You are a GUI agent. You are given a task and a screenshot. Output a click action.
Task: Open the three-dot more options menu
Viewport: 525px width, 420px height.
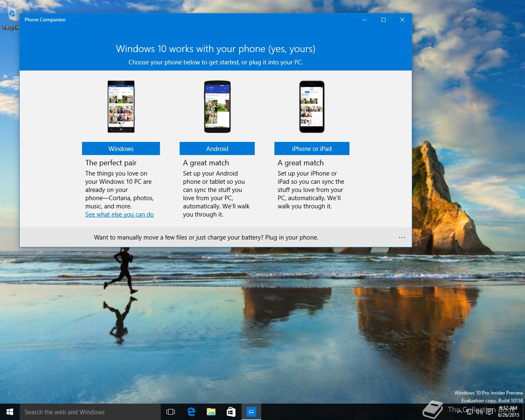point(402,237)
